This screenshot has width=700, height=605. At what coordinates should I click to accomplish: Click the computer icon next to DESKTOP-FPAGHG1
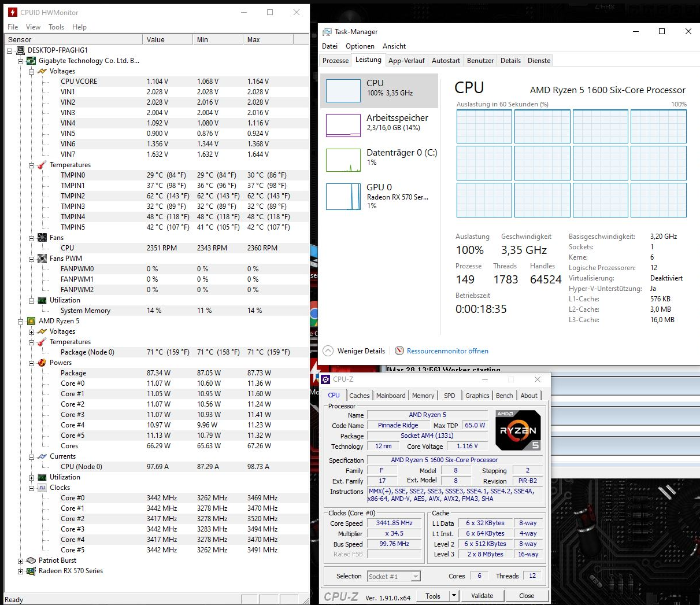pos(20,50)
